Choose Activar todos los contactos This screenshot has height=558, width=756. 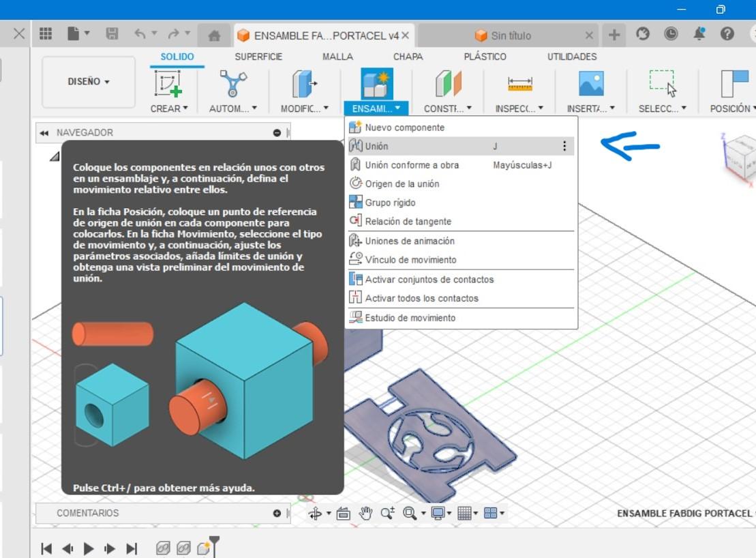461,298
